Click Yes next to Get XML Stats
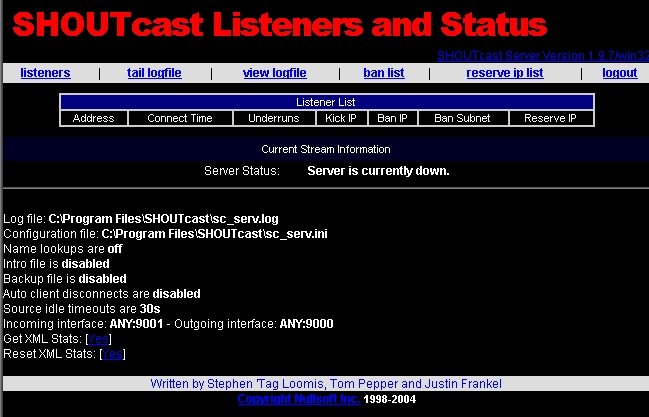This screenshot has height=417, width=649. tap(99, 339)
